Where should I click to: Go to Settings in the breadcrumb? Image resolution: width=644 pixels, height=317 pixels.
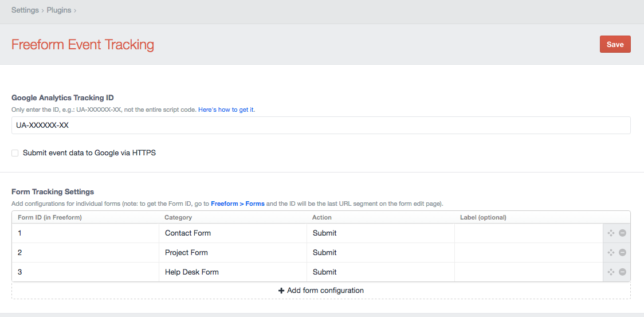click(25, 10)
